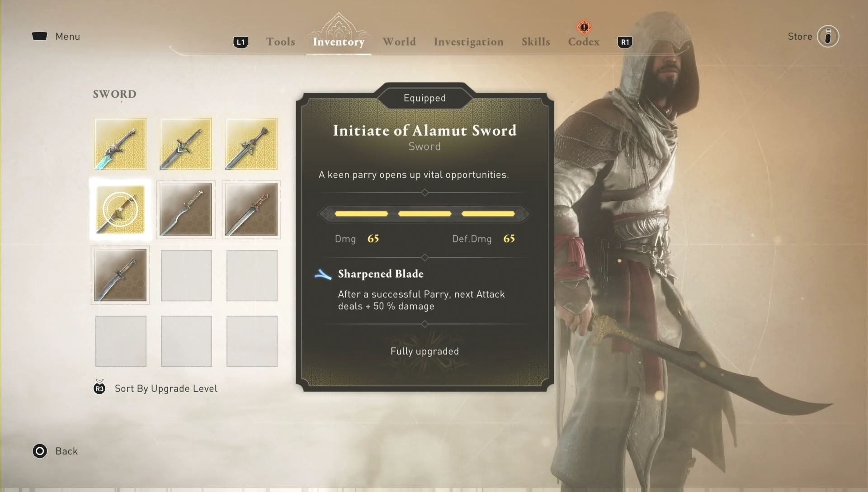Click the Codex alert notification icon
Image resolution: width=868 pixels, height=492 pixels.
click(584, 27)
